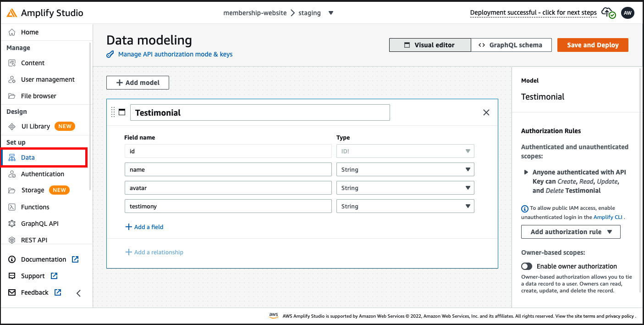Open Manage API authorization mode & keys
This screenshot has width=644, height=325.
(x=175, y=54)
